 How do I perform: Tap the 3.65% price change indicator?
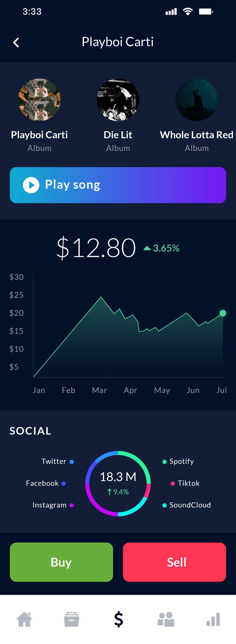click(x=161, y=248)
